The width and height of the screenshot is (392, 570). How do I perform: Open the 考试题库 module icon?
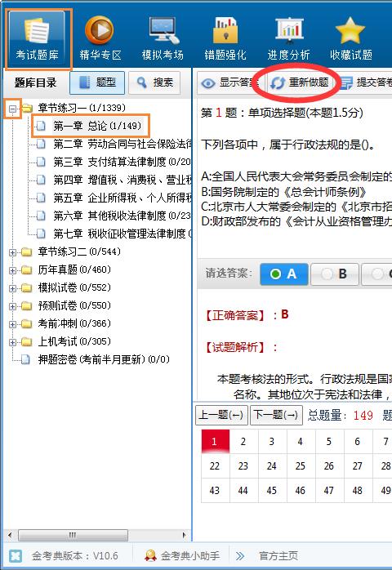coord(37,39)
